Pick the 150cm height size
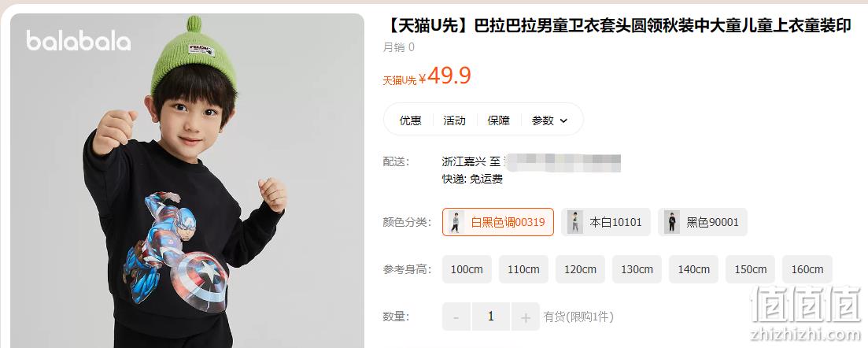Screen dimensions: 868x348 click(751, 269)
